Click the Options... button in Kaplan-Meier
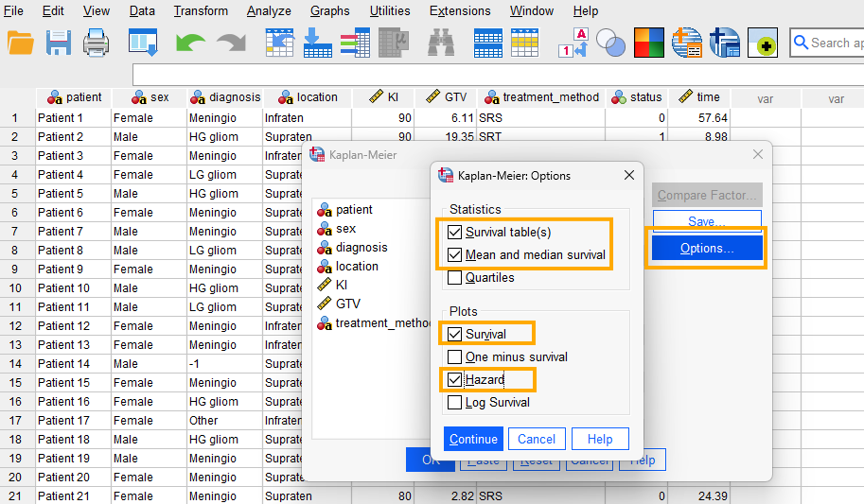This screenshot has width=864, height=504. tap(707, 249)
